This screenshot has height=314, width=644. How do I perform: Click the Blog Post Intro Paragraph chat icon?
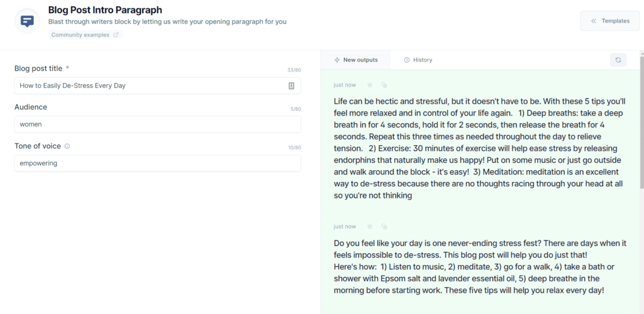[27, 21]
